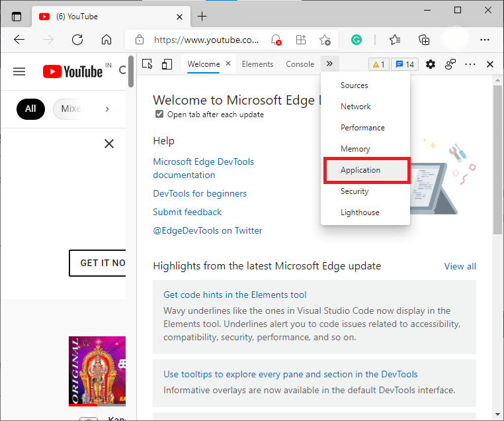Viewport: 504px width, 421px height.
Task: Select Lighthouse from the tools menu
Action: tap(366, 212)
